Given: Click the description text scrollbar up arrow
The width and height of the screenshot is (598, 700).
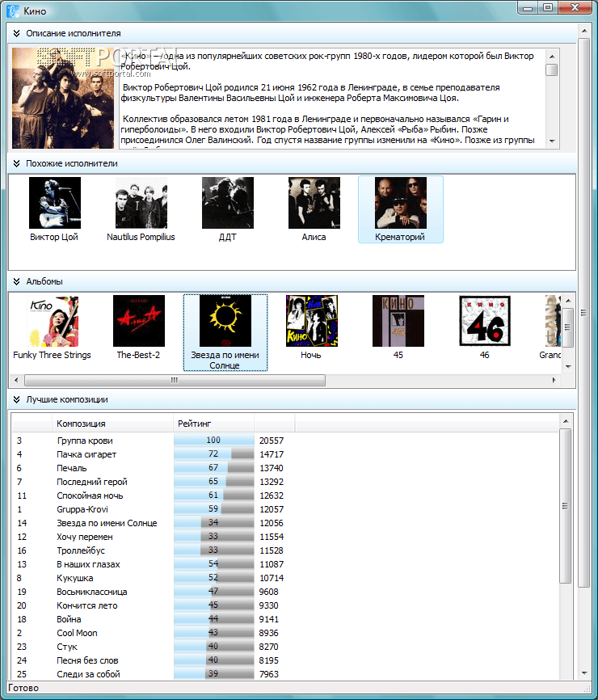Looking at the screenshot, I should tap(552, 57).
